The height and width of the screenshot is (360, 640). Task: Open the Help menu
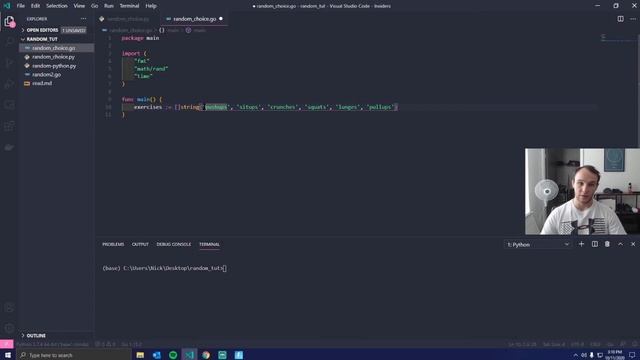151,6
